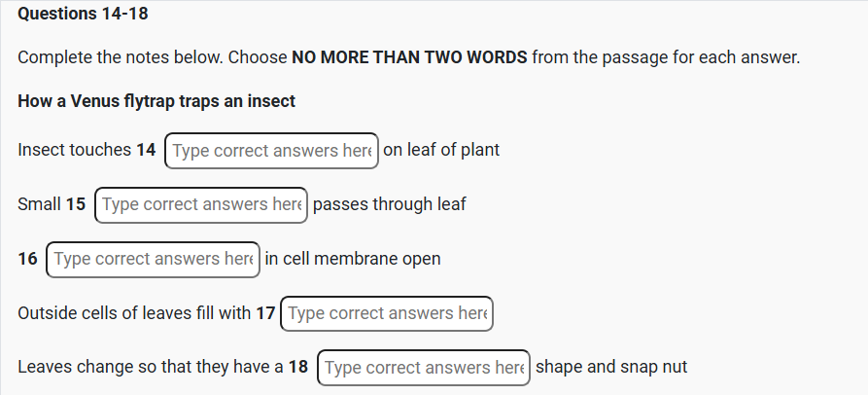This screenshot has width=868, height=395.
Task: Click the bold question number 15
Action: [76, 204]
